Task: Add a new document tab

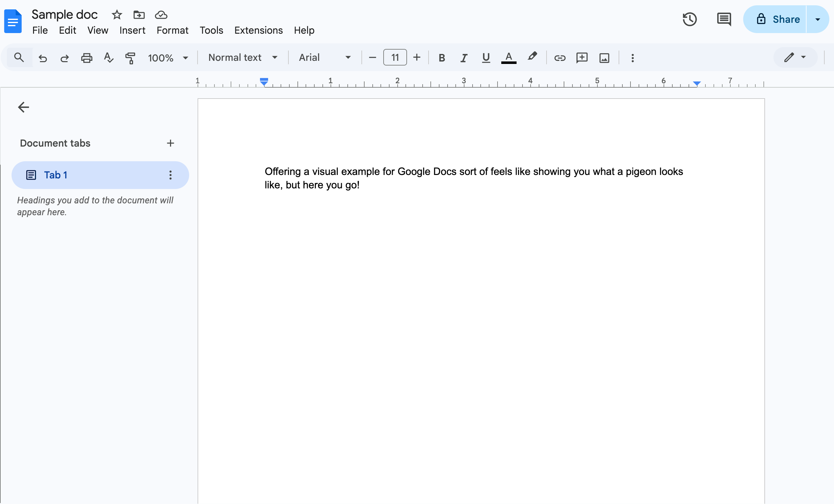Action: tap(171, 143)
